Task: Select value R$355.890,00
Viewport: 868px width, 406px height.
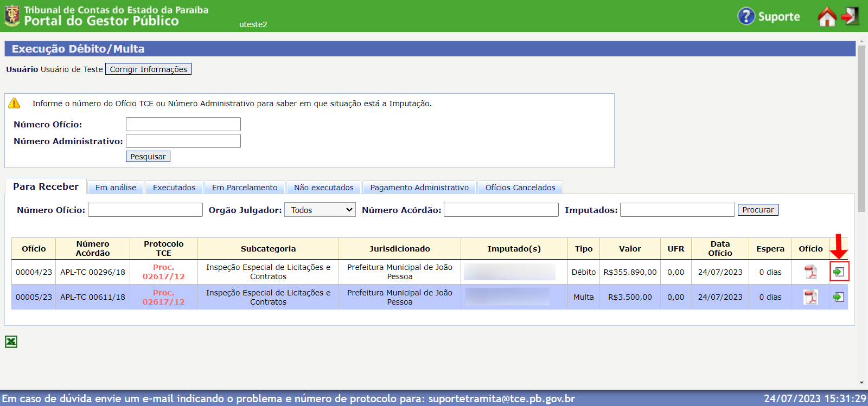Action: pyautogui.click(x=630, y=272)
